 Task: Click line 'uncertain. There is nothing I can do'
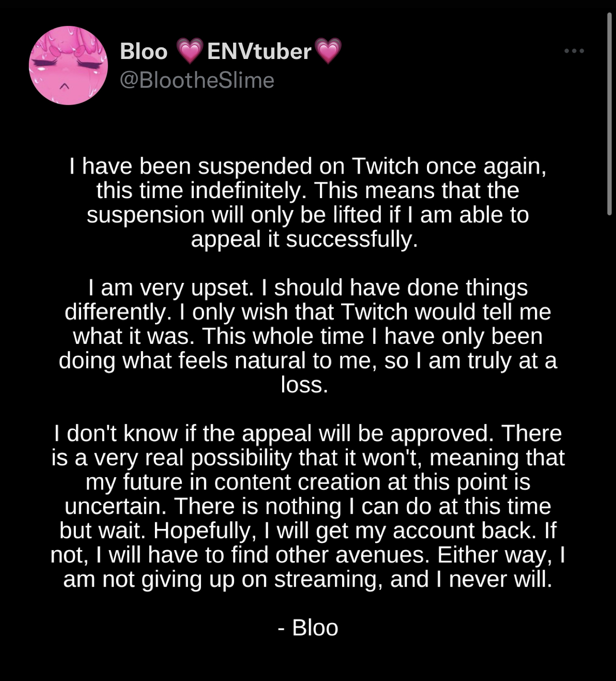tap(308, 506)
